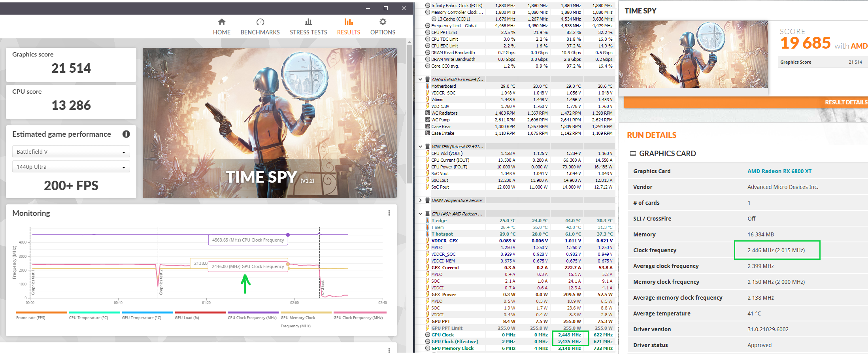This screenshot has height=355, width=868.
Task: Select the Case Intake fan icon
Action: (x=428, y=133)
